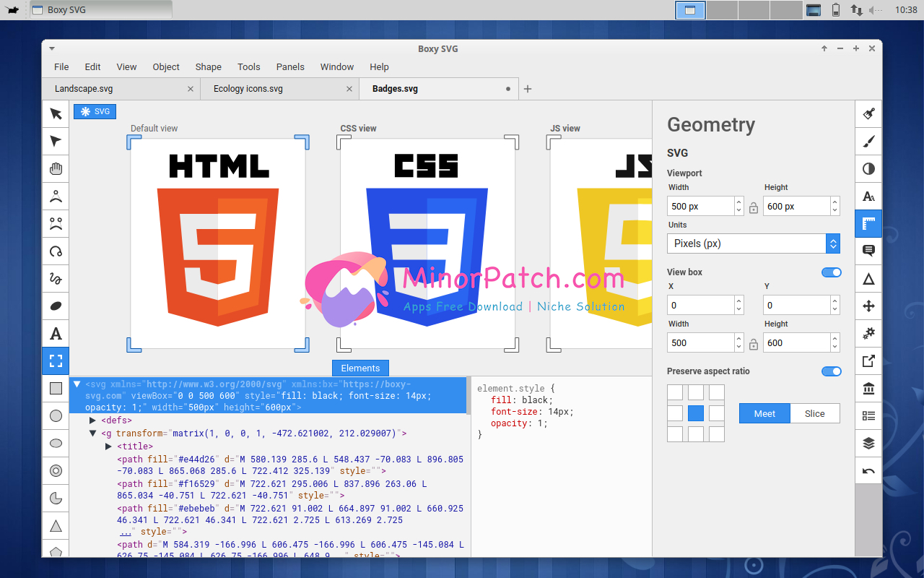Viewport: 924px width, 578px height.
Task: Click the highlighted View tool
Action: 56,361
